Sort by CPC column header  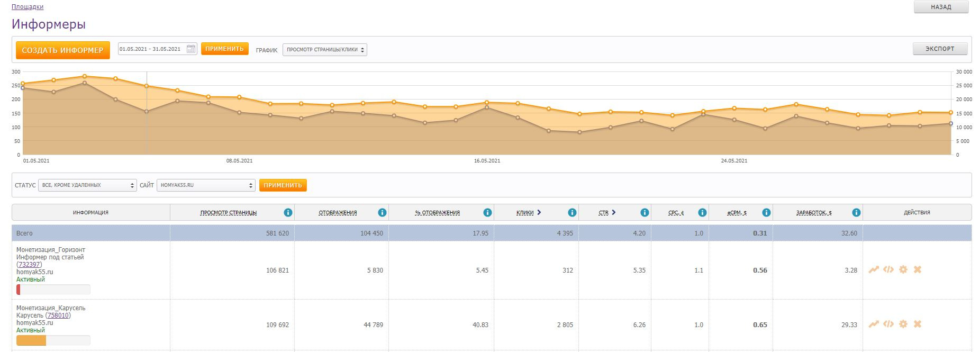coord(676,213)
